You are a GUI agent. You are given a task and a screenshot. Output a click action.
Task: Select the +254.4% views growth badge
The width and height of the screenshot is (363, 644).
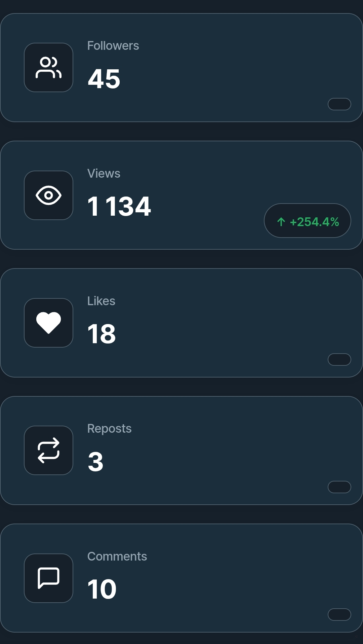[x=308, y=221]
